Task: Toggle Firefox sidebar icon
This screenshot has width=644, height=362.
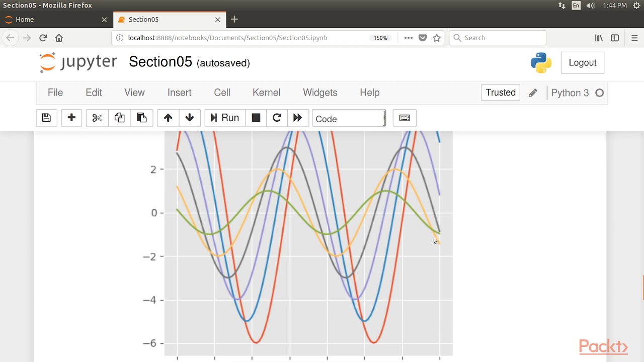Action: coord(615,38)
